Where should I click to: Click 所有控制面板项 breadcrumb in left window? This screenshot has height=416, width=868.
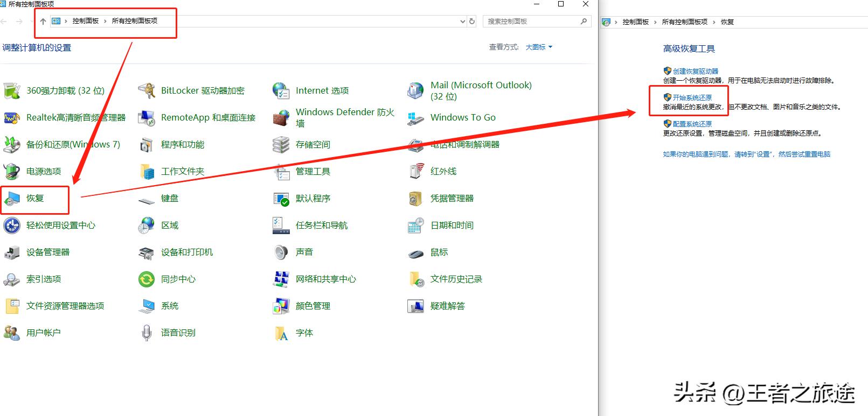(135, 21)
